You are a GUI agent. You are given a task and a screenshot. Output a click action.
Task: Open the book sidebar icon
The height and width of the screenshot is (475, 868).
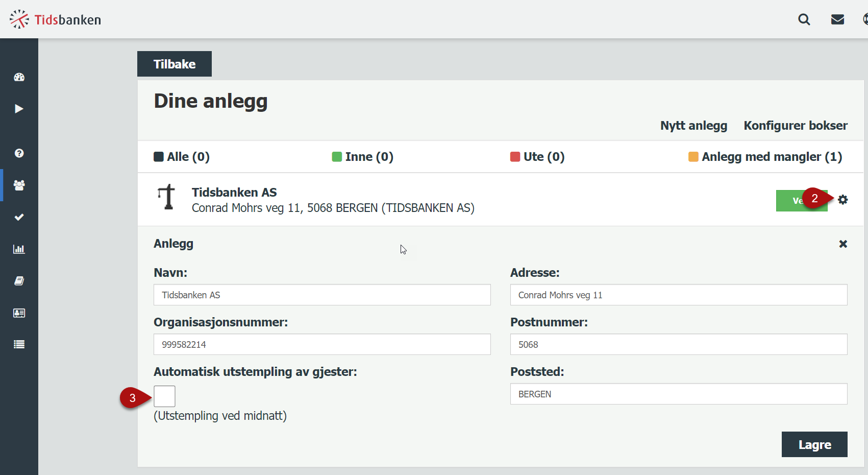19,281
